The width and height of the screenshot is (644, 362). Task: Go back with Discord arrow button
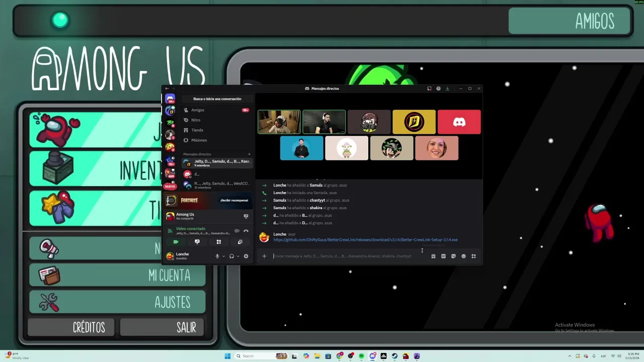pos(167,88)
